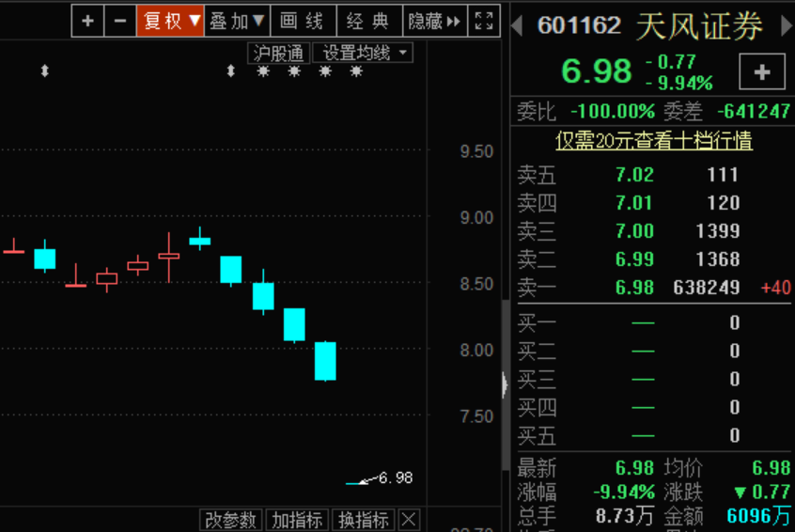Viewport: 795px width, 532px height.
Task: Open 仅需20元查看十档行情 link
Action: coord(653,140)
